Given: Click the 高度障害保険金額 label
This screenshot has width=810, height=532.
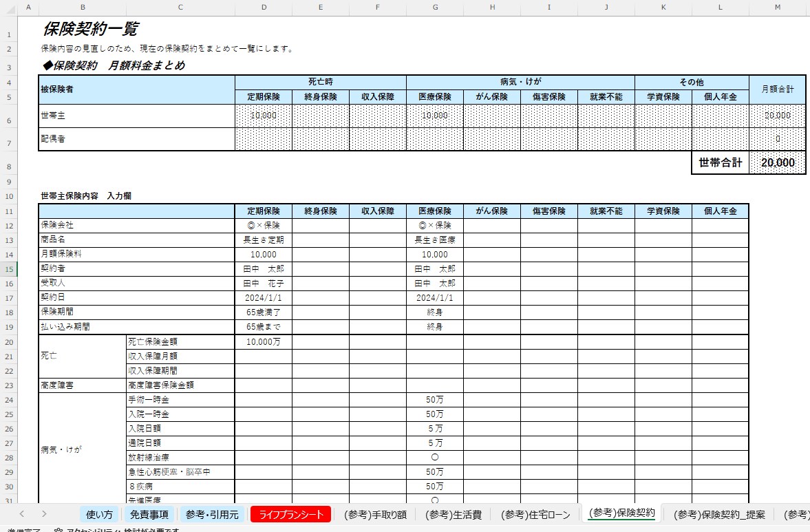Looking at the screenshot, I should click(x=180, y=385).
